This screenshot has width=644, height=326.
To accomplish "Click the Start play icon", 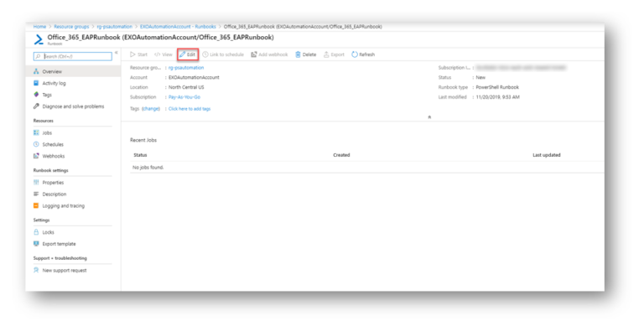I will (132, 54).
